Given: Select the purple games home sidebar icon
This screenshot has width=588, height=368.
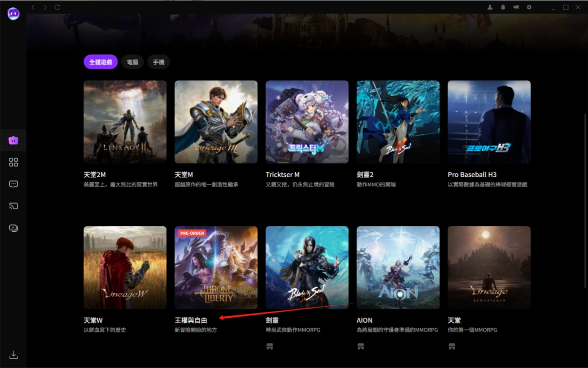Looking at the screenshot, I should point(14,141).
